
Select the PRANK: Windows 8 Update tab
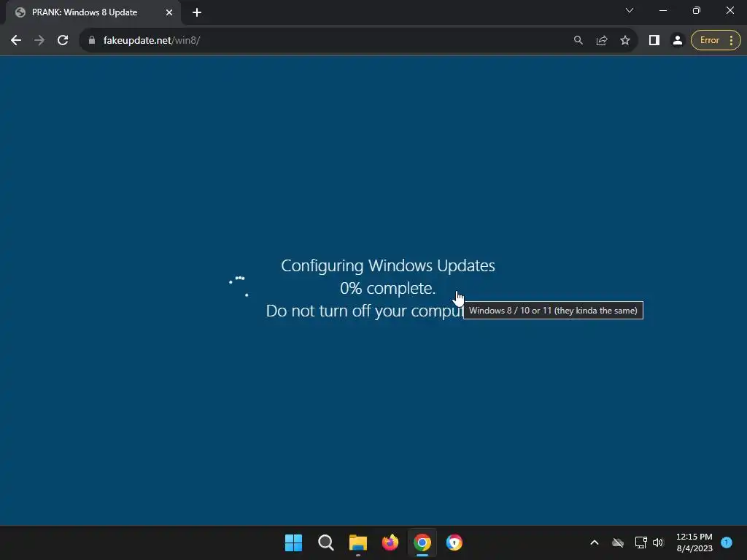pos(93,12)
